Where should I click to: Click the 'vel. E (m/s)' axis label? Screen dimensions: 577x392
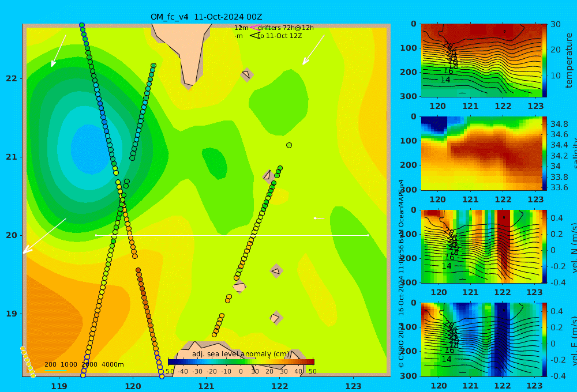574,340
